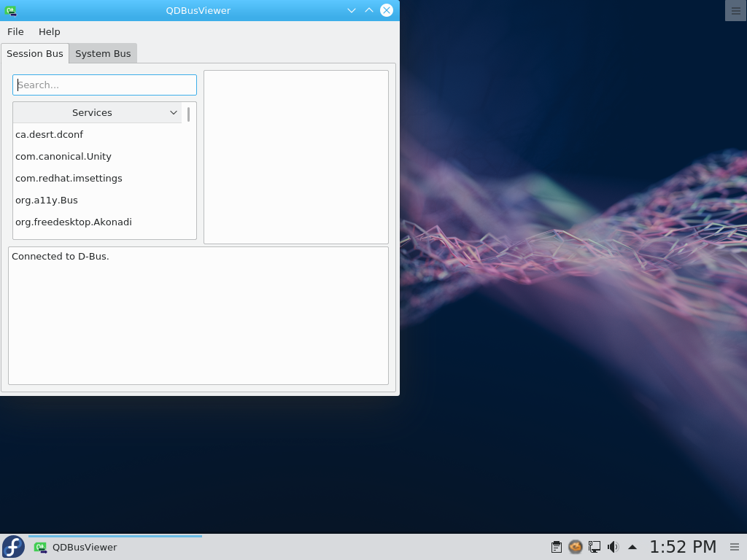Minimize the QDBusViewer window
Image resolution: width=747 pixels, height=560 pixels.
click(352, 10)
